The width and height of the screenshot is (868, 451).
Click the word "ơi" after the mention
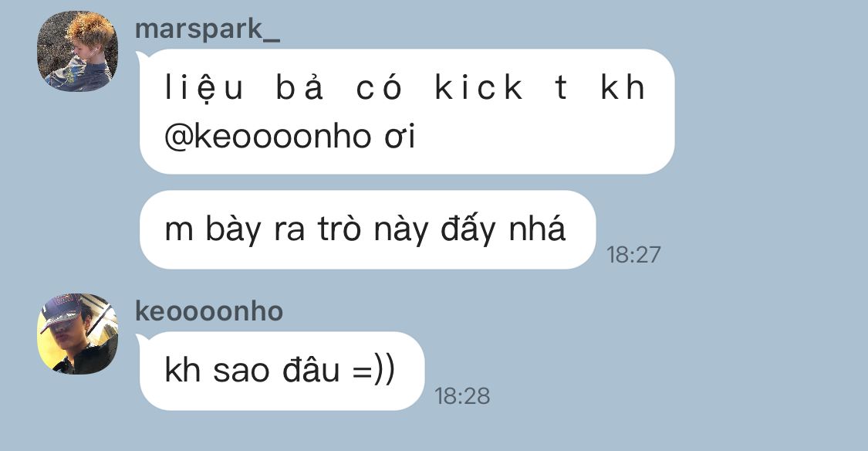[400, 137]
